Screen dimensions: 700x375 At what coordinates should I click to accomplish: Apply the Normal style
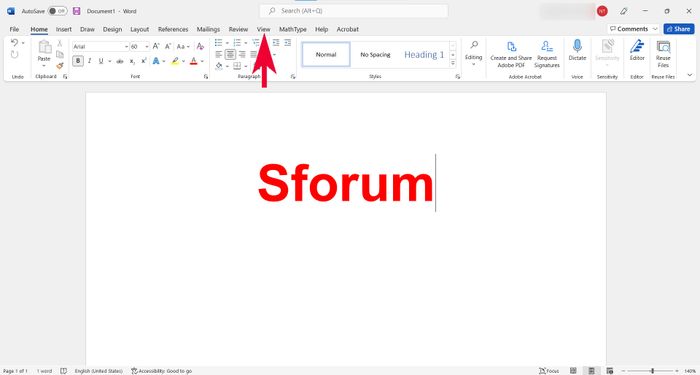tap(326, 54)
